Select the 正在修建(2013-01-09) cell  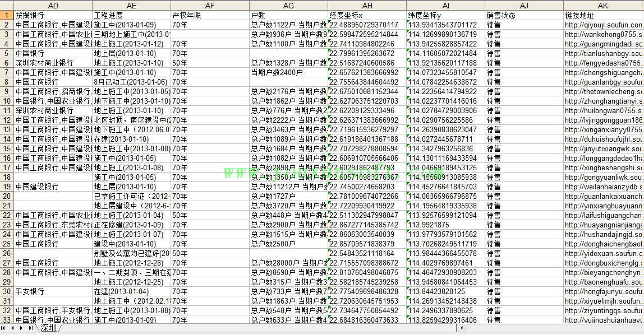tap(131, 225)
